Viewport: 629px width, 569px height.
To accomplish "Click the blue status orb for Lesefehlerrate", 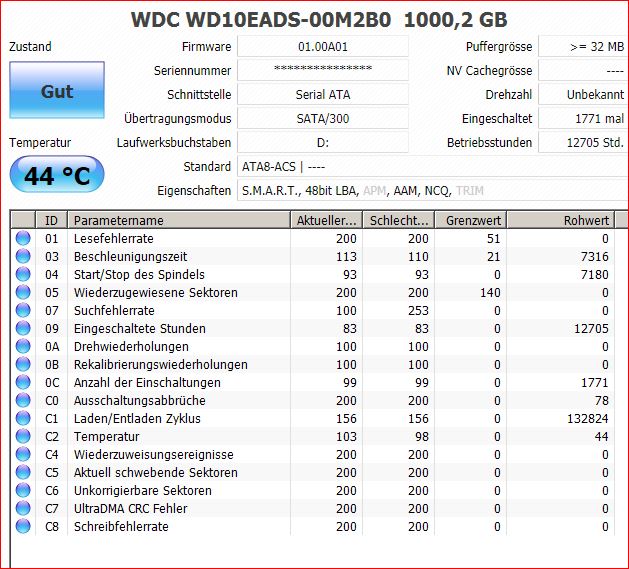I will coord(23,238).
